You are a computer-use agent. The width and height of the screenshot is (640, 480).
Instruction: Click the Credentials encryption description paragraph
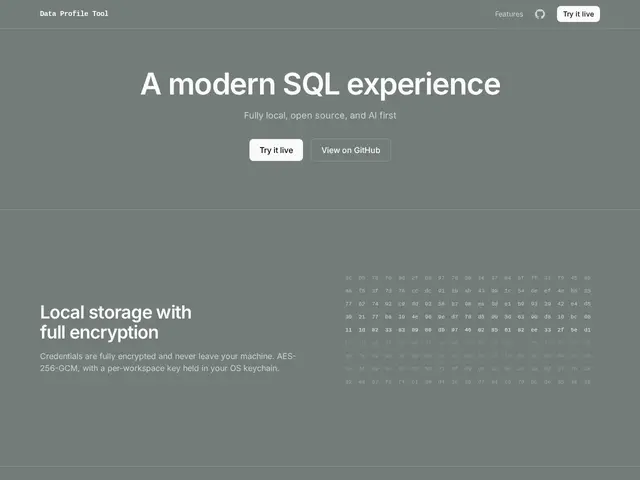(168, 362)
